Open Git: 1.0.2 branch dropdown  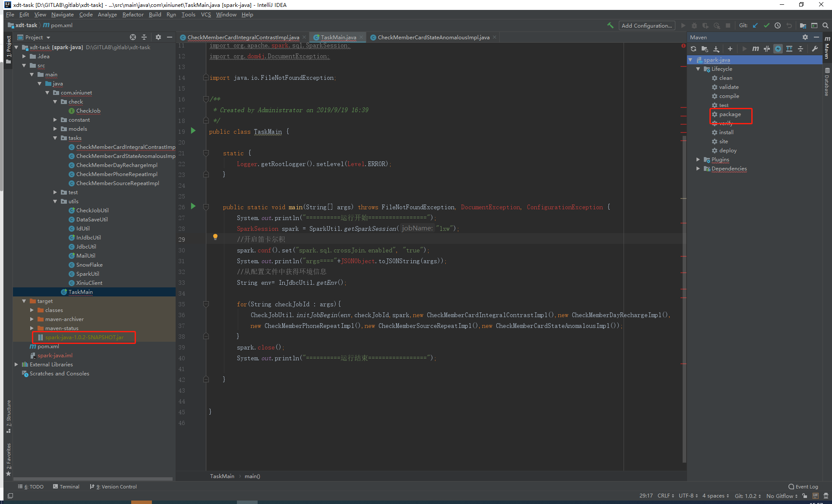click(748, 496)
